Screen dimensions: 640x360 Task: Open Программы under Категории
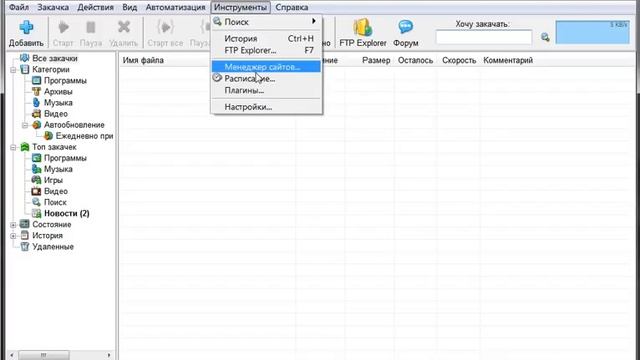pyautogui.click(x=65, y=80)
